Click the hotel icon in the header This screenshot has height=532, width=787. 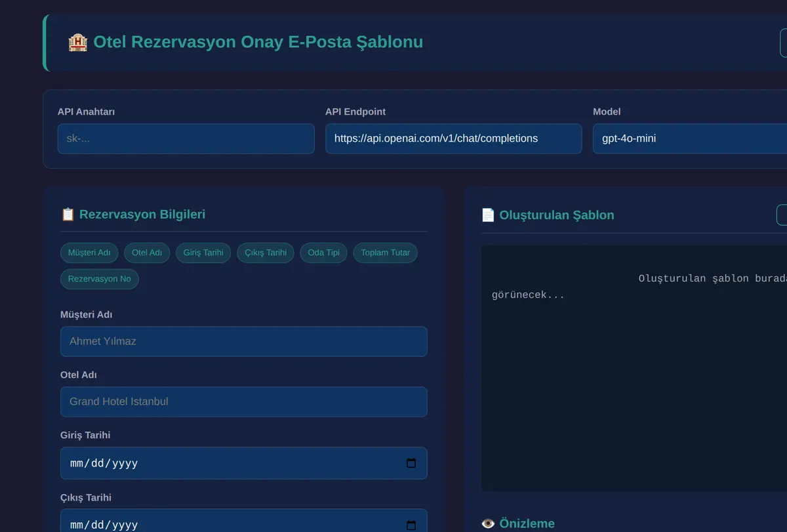[78, 42]
